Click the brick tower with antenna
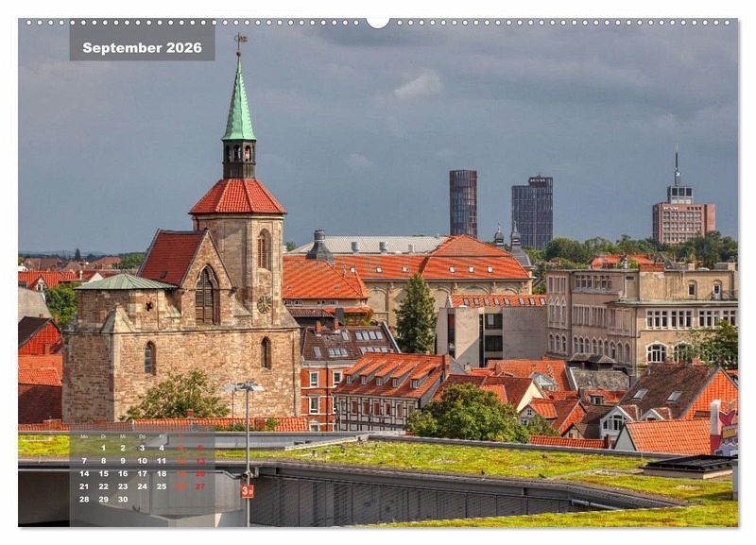 tap(682, 217)
